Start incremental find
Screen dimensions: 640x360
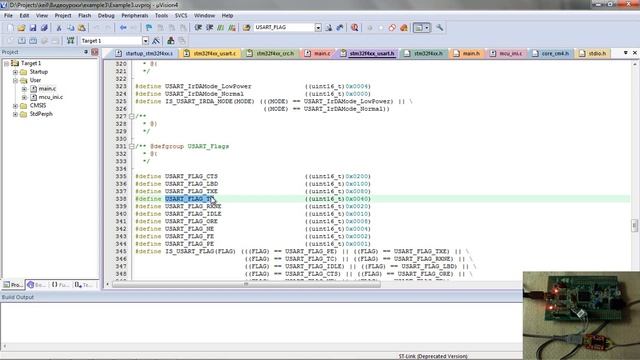[340, 28]
